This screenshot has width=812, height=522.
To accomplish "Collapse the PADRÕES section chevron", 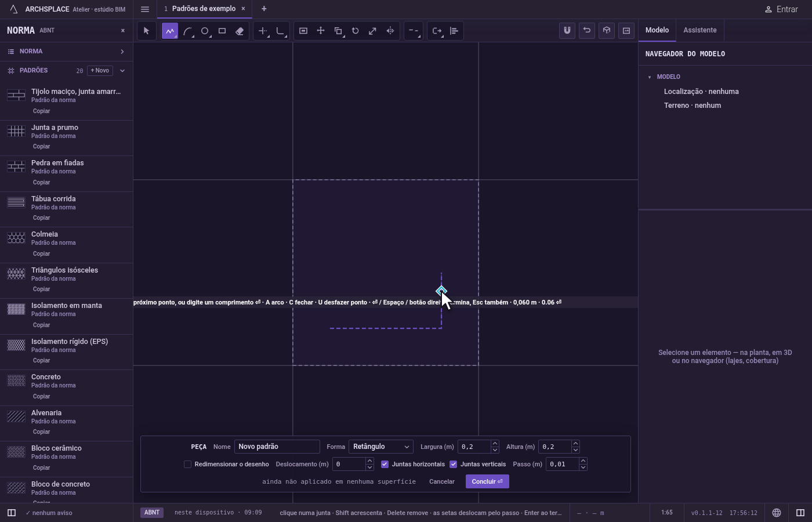I will tap(122, 71).
